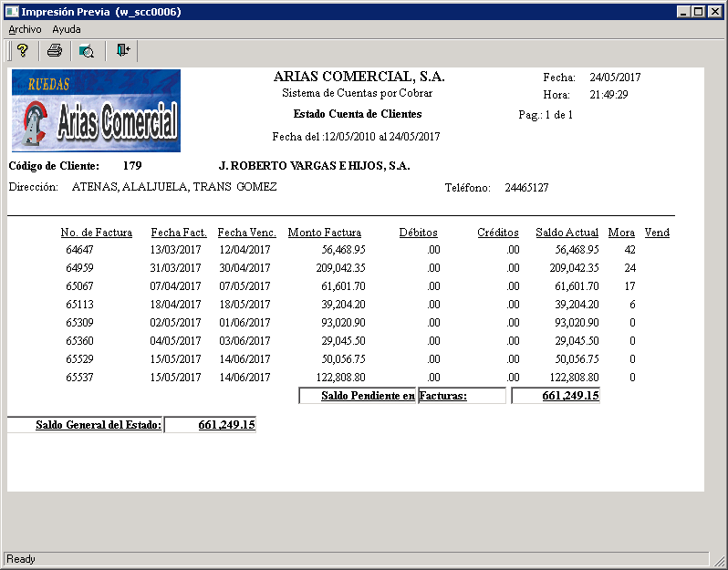Click Monto Factura amount 209,042.35
Image resolution: width=728 pixels, height=570 pixels.
[341, 268]
